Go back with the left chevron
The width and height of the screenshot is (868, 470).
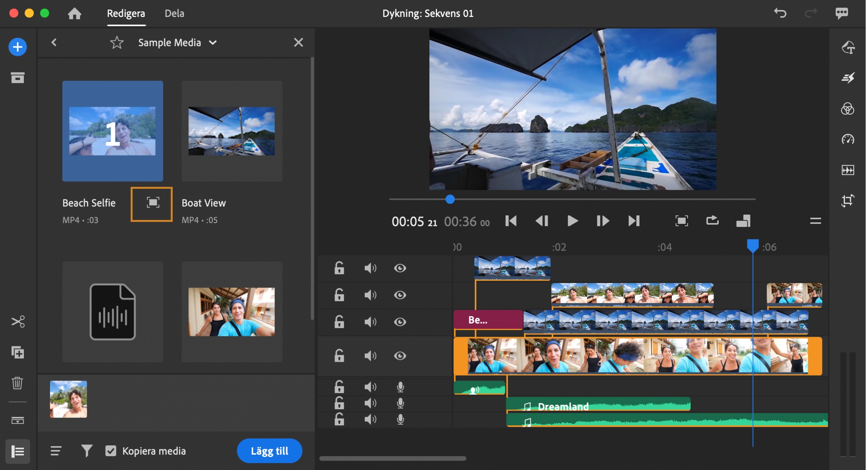54,42
